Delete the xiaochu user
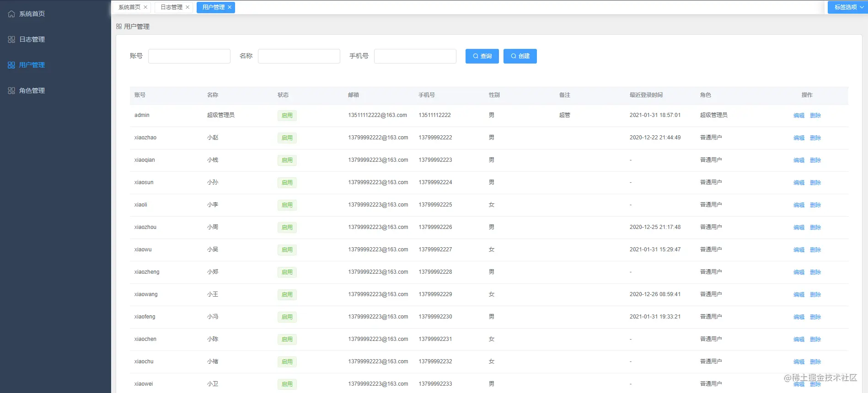Viewport: 868px width, 393px height. click(815, 362)
